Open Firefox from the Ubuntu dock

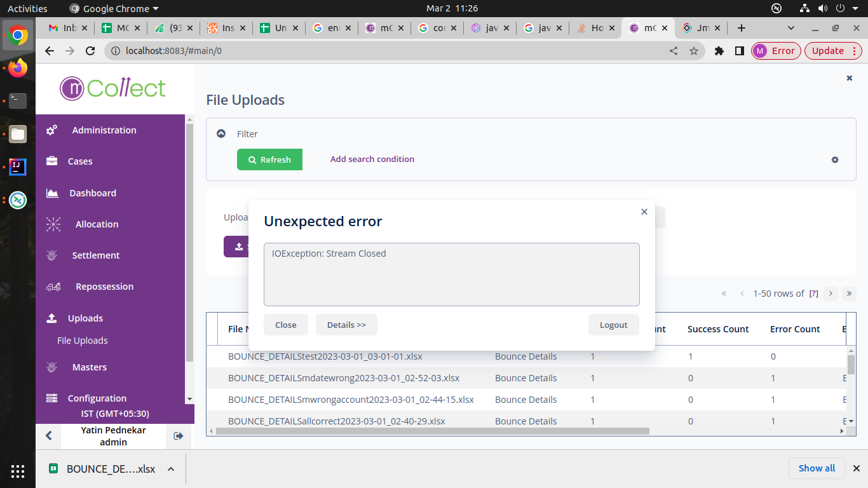pyautogui.click(x=18, y=67)
